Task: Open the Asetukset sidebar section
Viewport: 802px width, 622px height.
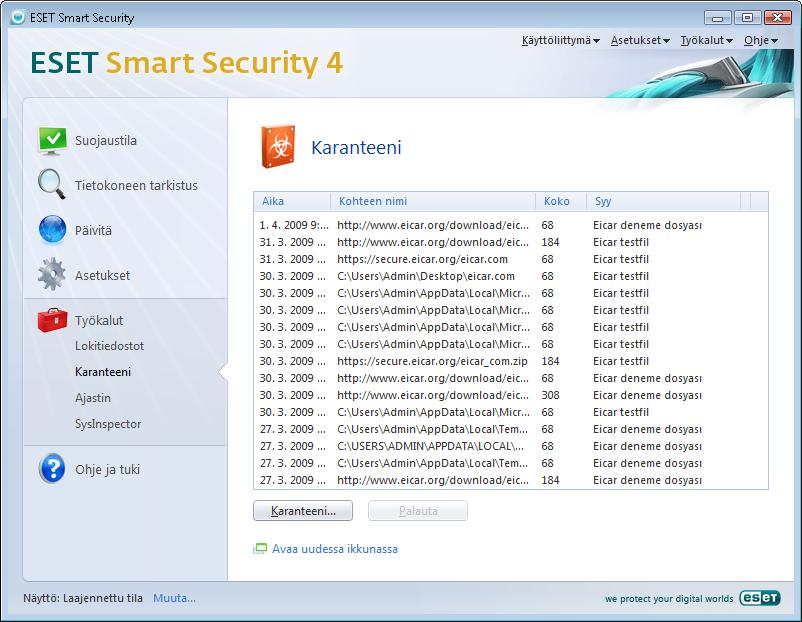Action: [x=102, y=275]
